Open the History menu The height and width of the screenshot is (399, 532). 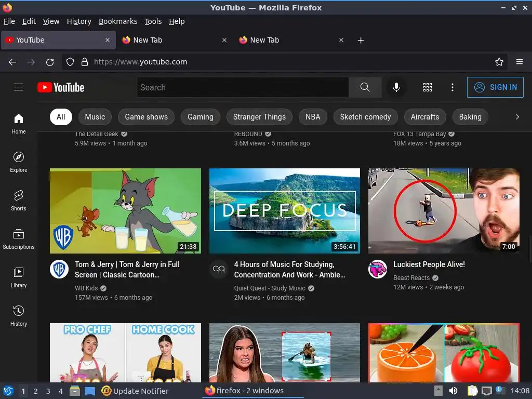coord(79,21)
